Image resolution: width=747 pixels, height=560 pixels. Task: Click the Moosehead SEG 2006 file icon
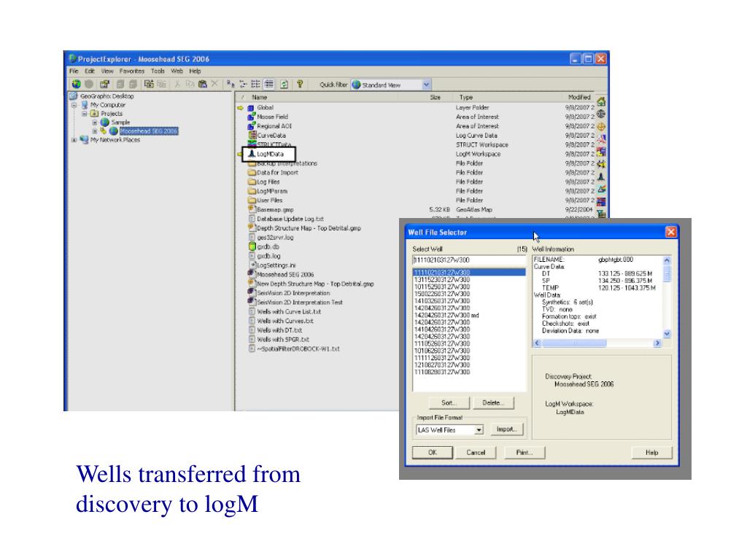coord(252,274)
